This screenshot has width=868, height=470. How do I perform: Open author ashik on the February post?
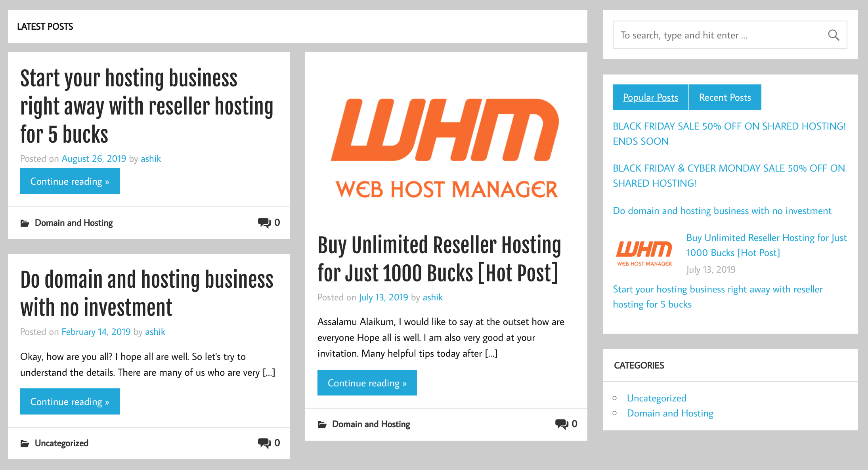pos(155,332)
